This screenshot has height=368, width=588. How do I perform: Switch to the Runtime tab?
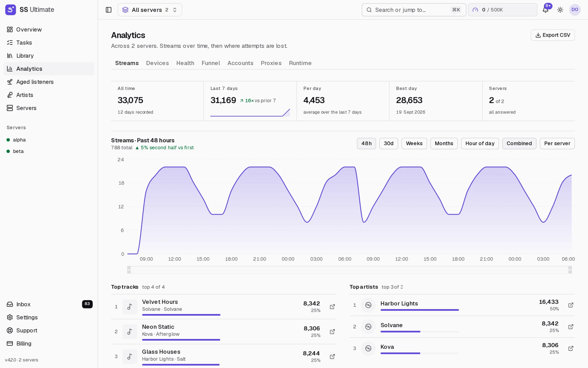click(300, 63)
